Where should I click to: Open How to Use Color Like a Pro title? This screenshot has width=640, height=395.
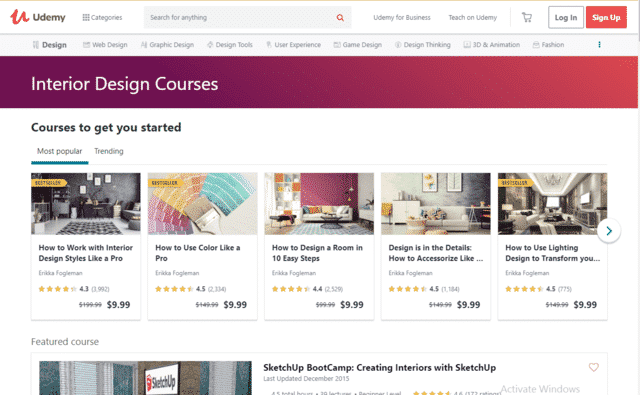pos(198,253)
